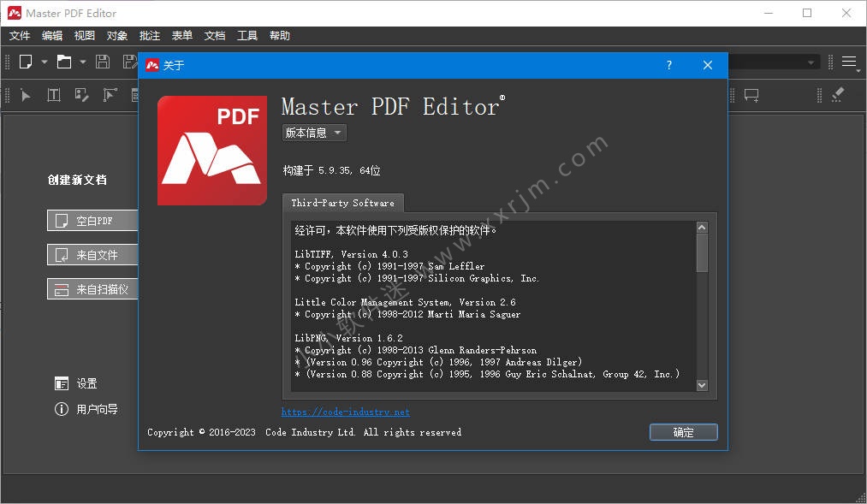Open 设置 in the start page
Screen dimensions: 867x504
click(86, 383)
